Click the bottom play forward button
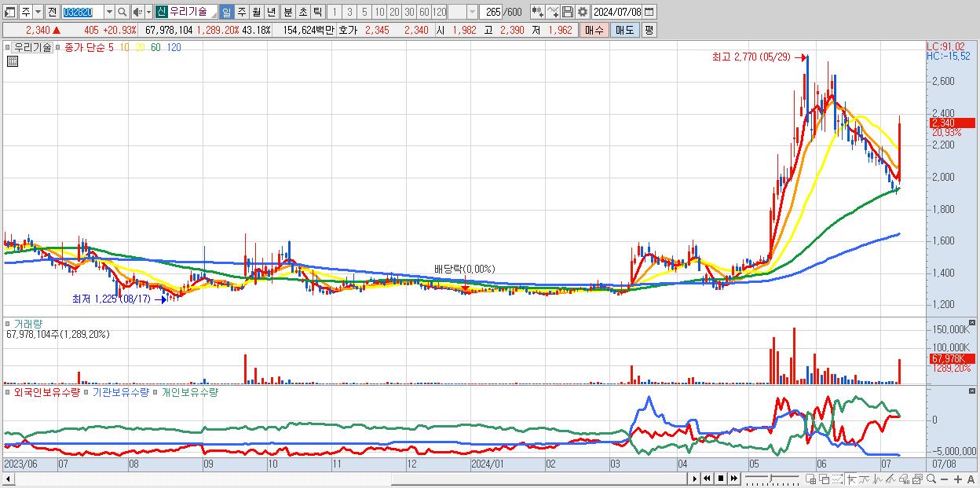Viewport: 980px width, 488px height. [x=694, y=479]
